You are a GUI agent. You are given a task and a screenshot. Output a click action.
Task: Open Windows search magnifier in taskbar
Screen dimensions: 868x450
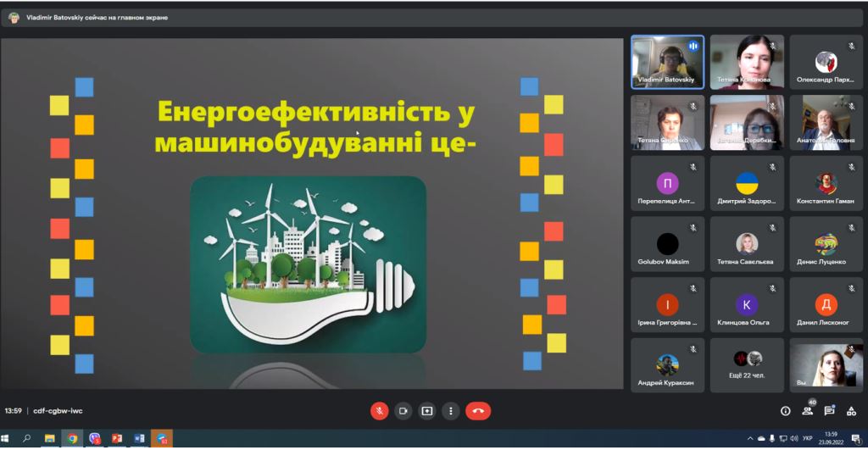[26, 438]
